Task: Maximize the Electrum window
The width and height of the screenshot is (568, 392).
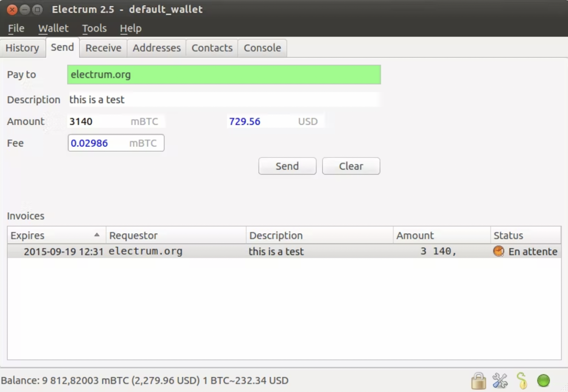Action: pos(37,9)
